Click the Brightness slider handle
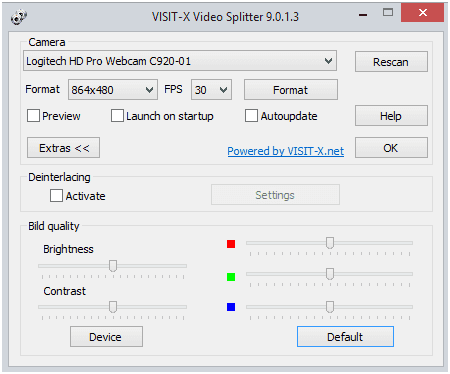450x374 pixels. click(113, 266)
